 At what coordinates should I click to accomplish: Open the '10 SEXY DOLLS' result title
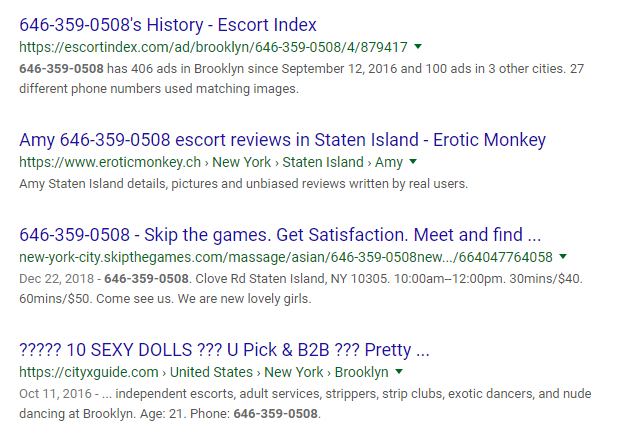tap(224, 350)
